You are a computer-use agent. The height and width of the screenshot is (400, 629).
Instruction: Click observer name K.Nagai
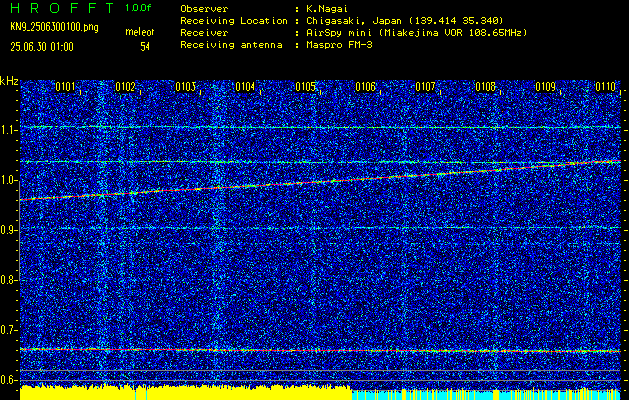pos(329,8)
